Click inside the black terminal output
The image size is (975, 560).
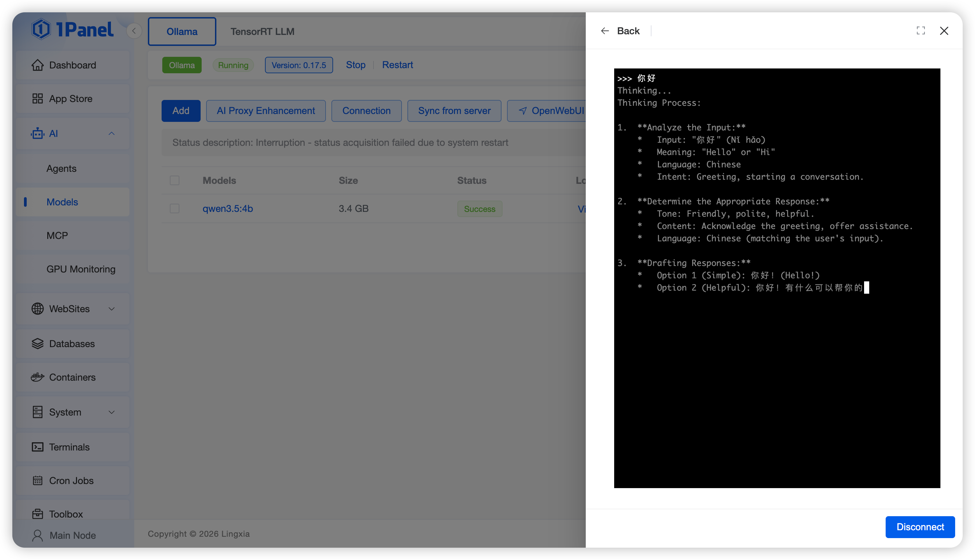pos(777,385)
